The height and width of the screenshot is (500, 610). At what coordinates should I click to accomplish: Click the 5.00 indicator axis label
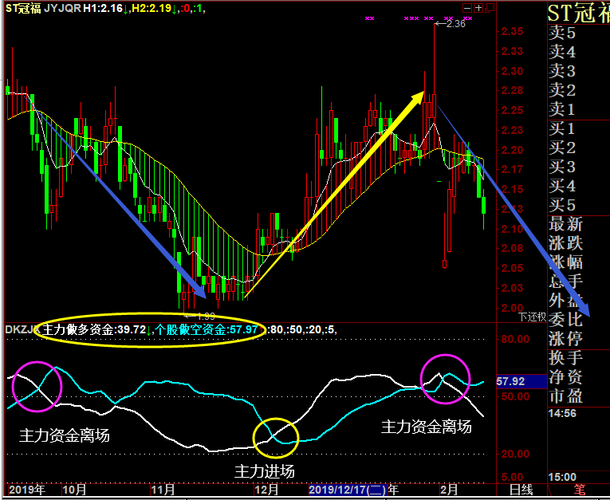pyautogui.click(x=512, y=477)
